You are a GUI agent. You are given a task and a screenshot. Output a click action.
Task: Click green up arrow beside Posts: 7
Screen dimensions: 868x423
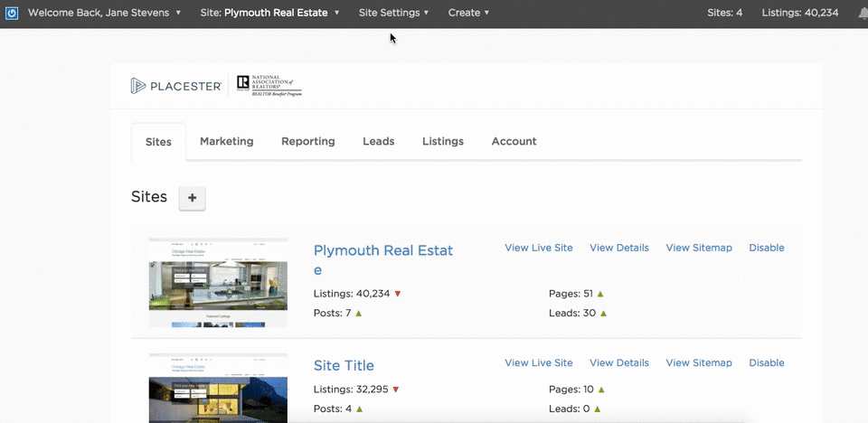pos(359,314)
